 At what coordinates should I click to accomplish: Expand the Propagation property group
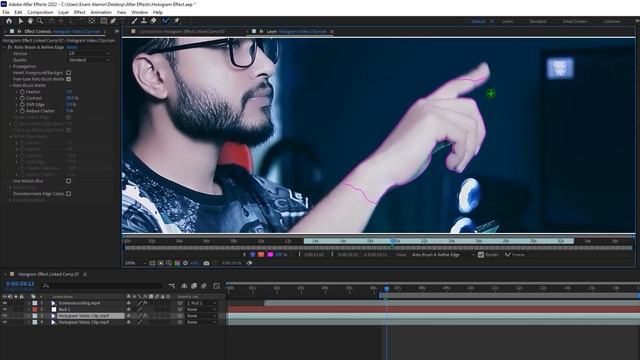pos(10,67)
